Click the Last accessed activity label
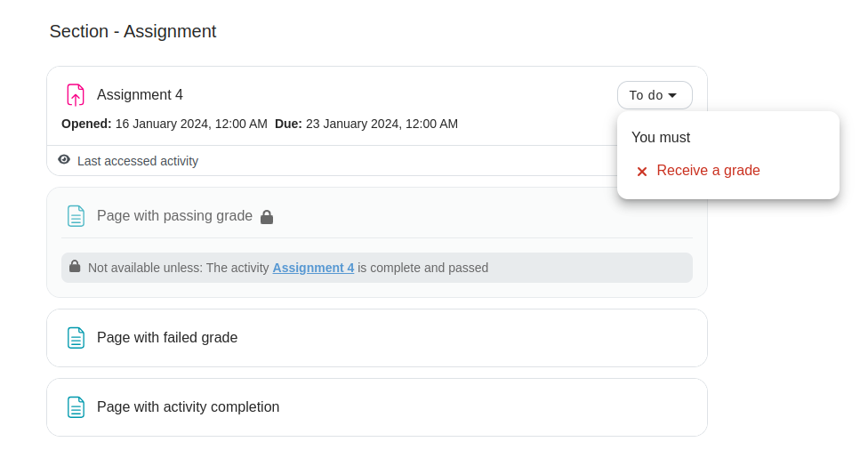 click(138, 161)
